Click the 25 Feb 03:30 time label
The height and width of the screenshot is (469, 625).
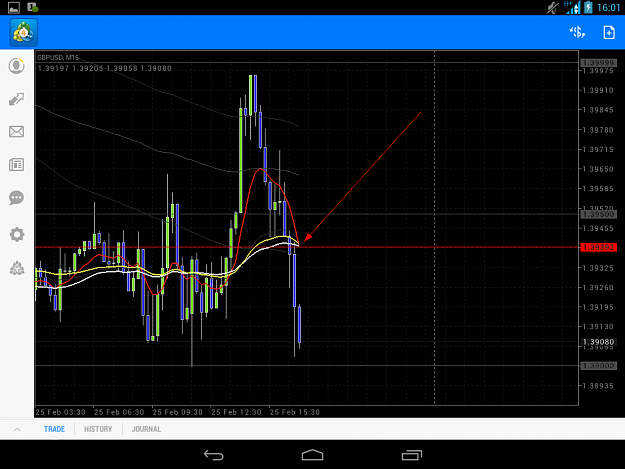(60, 412)
